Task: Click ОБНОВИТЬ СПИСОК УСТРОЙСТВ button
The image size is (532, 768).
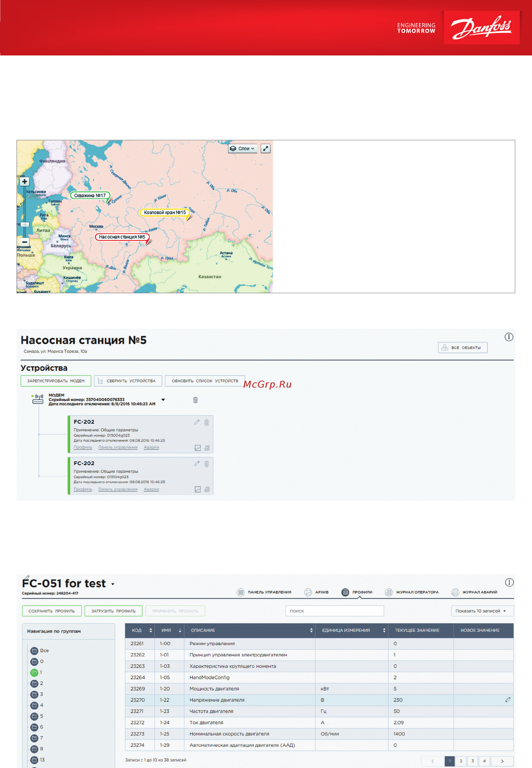Action: point(205,381)
